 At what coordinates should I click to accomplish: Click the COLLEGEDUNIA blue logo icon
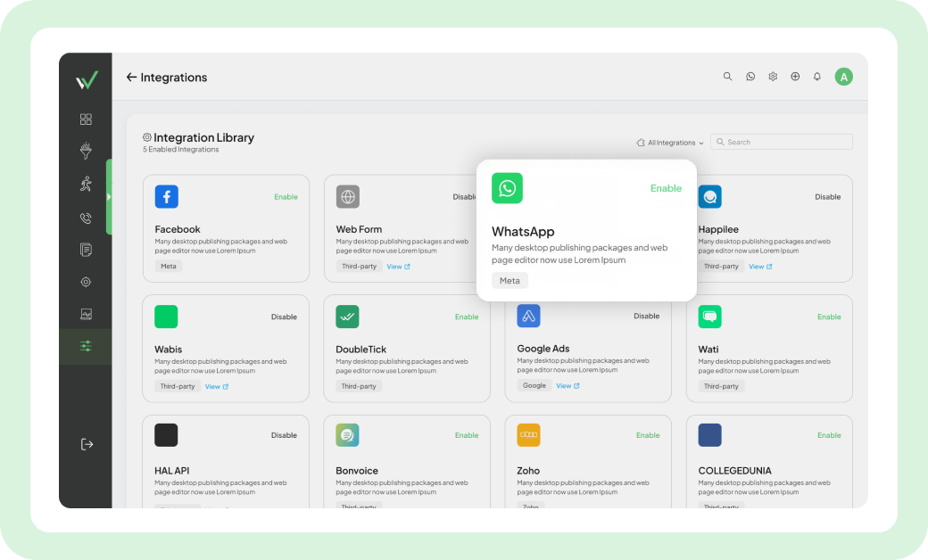tap(709, 434)
